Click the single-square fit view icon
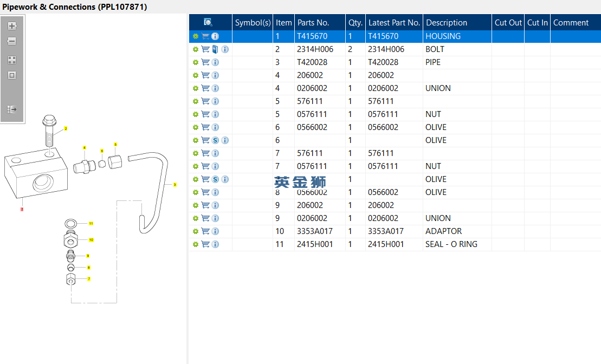601x364 pixels. pyautogui.click(x=12, y=75)
